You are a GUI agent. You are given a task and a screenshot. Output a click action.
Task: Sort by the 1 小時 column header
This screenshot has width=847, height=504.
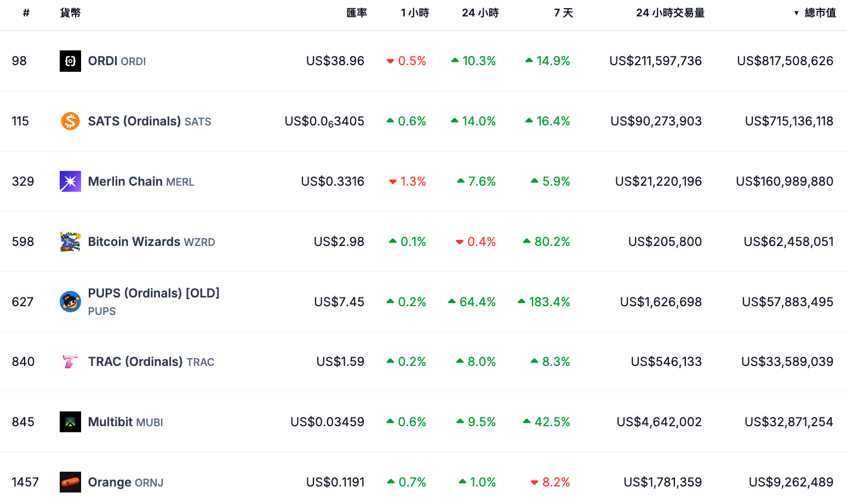415,13
